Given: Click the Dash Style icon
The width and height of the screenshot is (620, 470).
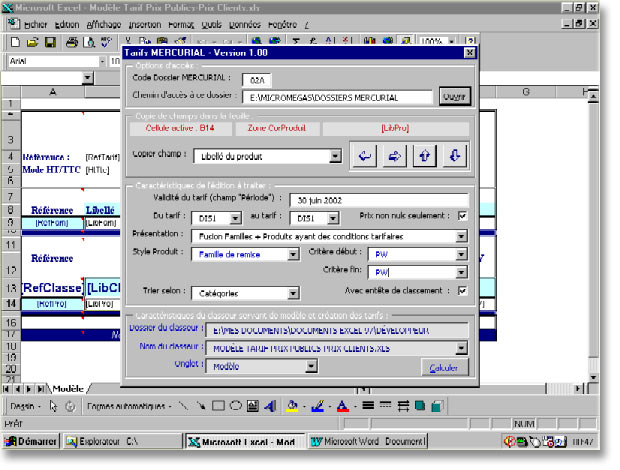Looking at the screenshot, I should point(385,406).
